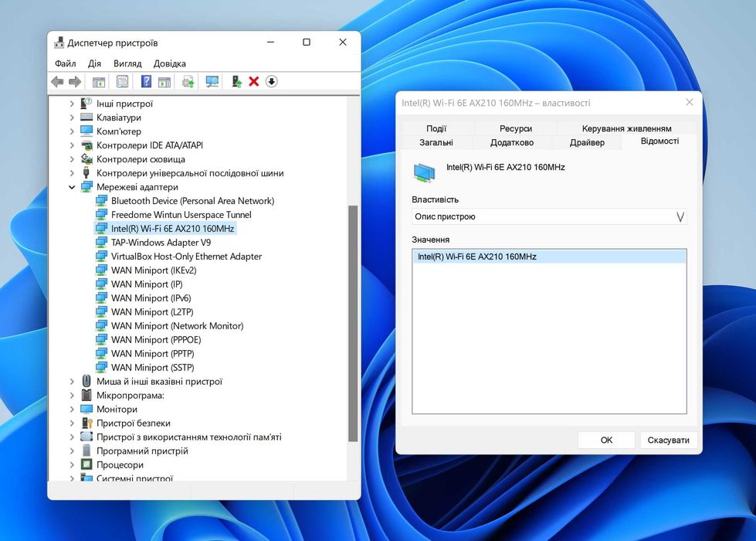The height and width of the screenshot is (541, 756).
Task: Click the red X Uninstall device icon
Action: point(253,82)
